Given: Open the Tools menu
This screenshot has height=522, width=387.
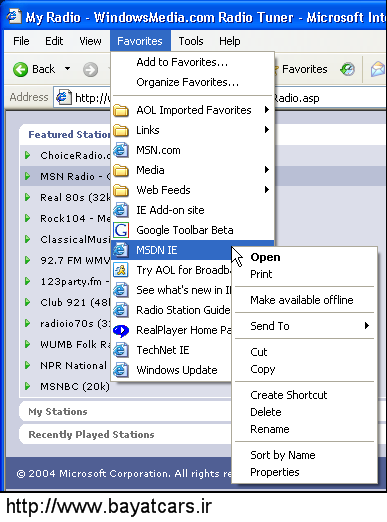Looking at the screenshot, I should 191,41.
